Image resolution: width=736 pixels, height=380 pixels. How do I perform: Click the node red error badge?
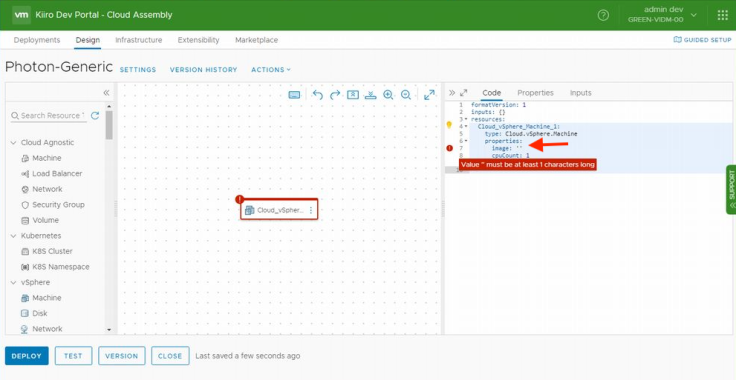pyautogui.click(x=238, y=199)
